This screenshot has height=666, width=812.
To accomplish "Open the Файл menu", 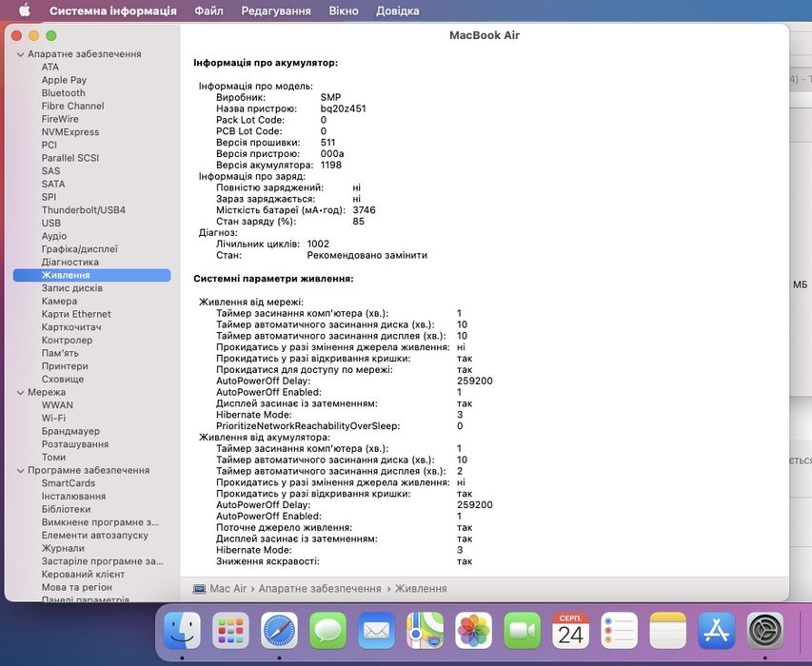I will pos(209,10).
